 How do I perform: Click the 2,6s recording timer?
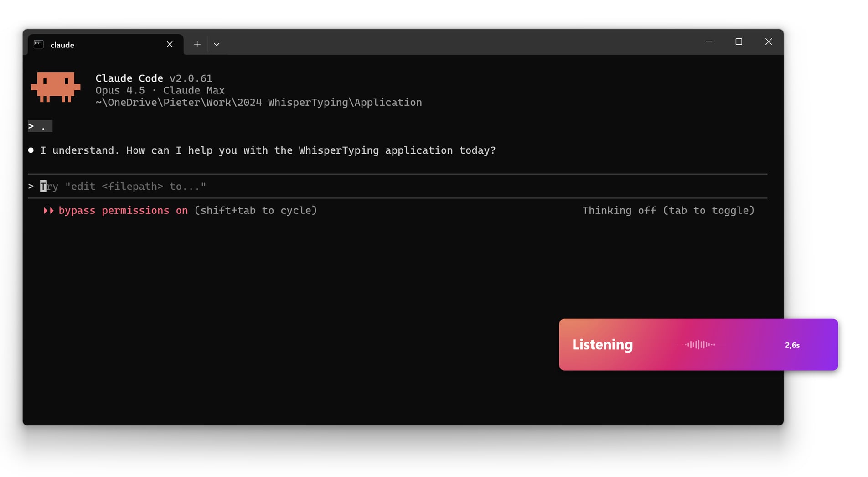(x=792, y=345)
